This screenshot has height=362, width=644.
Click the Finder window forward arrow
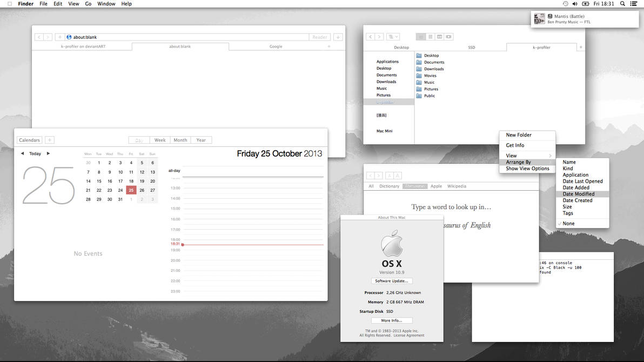tap(379, 37)
